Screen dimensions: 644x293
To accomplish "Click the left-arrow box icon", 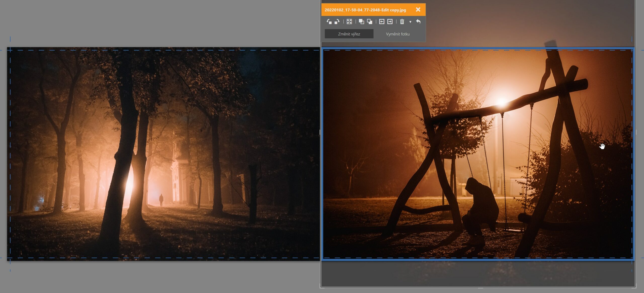I will coord(382,22).
